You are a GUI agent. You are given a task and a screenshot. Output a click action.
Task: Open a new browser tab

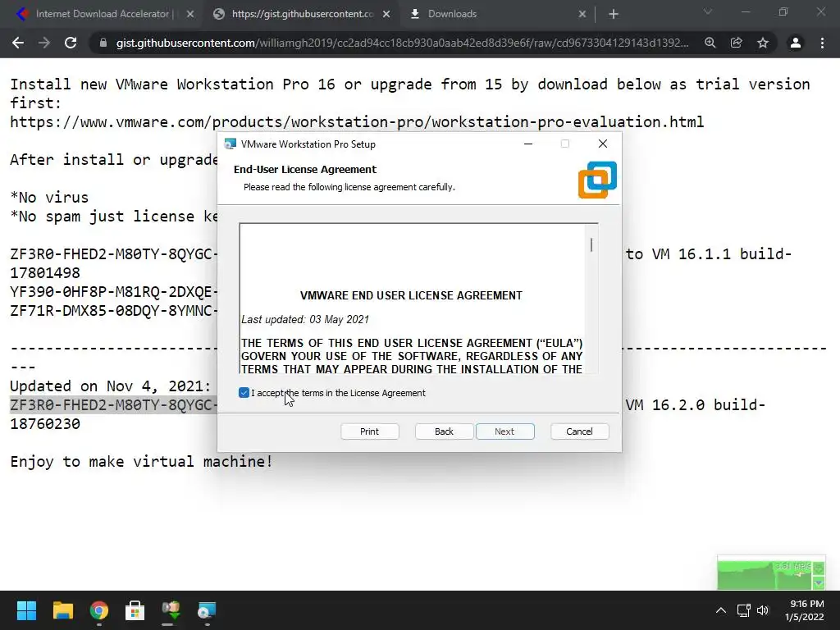[x=614, y=15]
